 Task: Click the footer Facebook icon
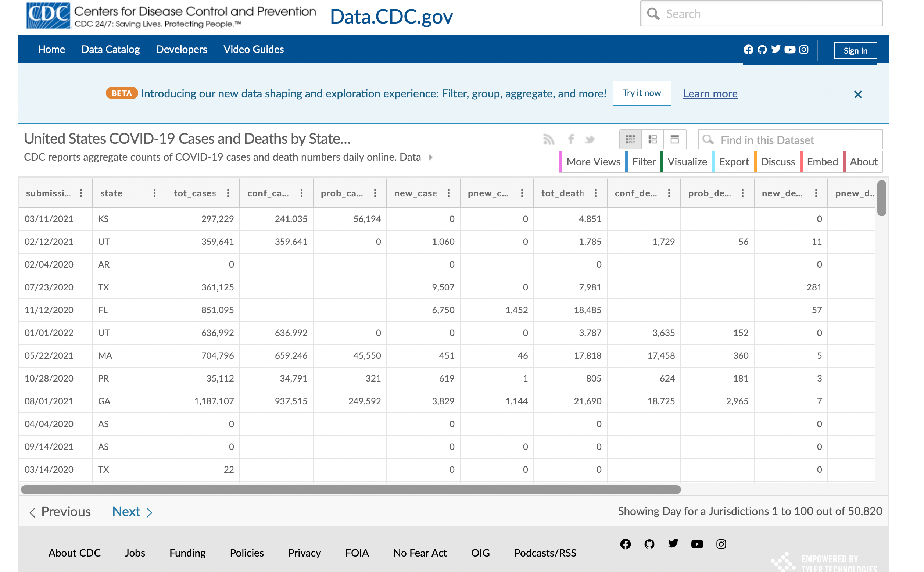point(625,544)
